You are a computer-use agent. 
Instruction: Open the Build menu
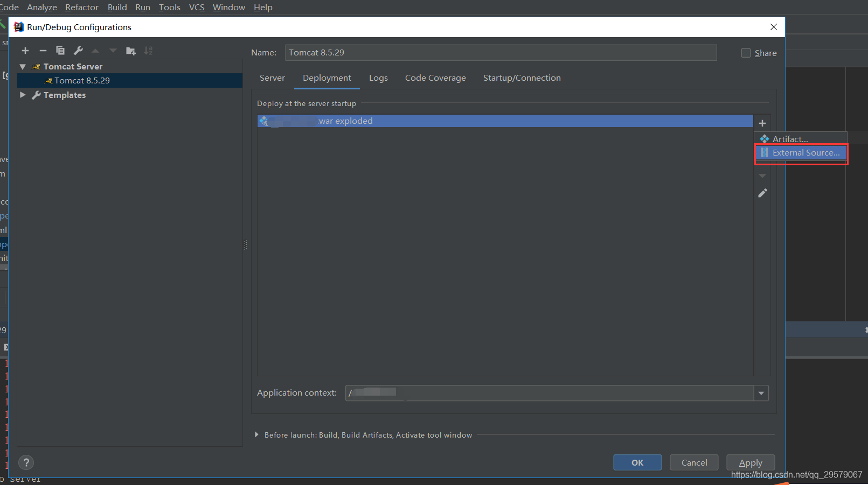117,7
